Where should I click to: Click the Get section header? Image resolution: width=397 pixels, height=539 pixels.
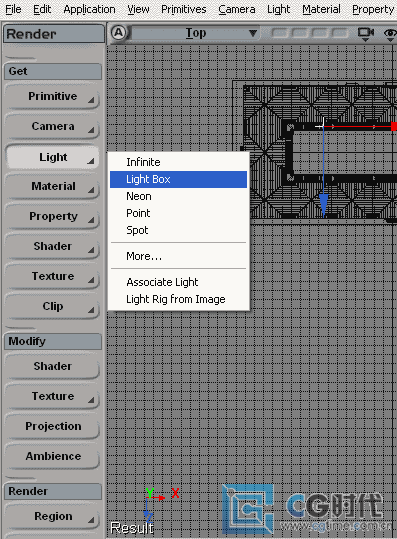(x=53, y=72)
